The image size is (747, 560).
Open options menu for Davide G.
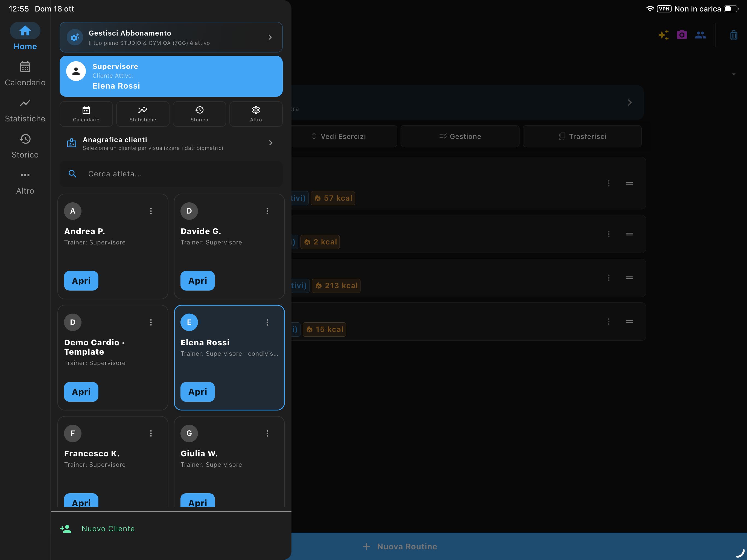point(267,211)
